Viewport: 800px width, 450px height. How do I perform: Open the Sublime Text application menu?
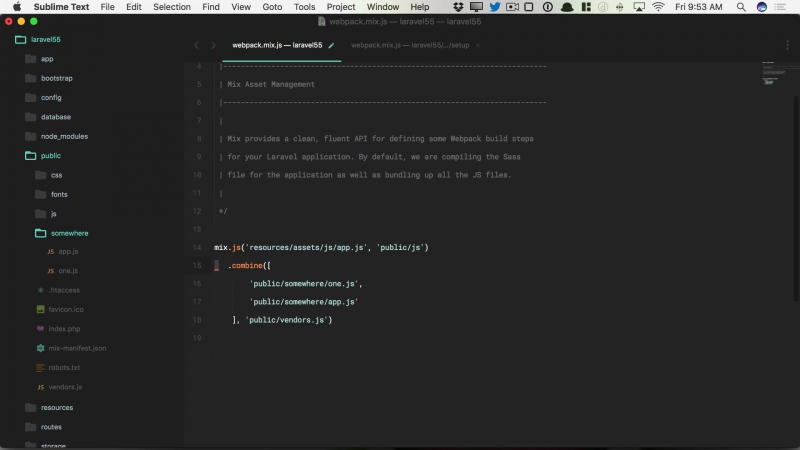tap(61, 7)
